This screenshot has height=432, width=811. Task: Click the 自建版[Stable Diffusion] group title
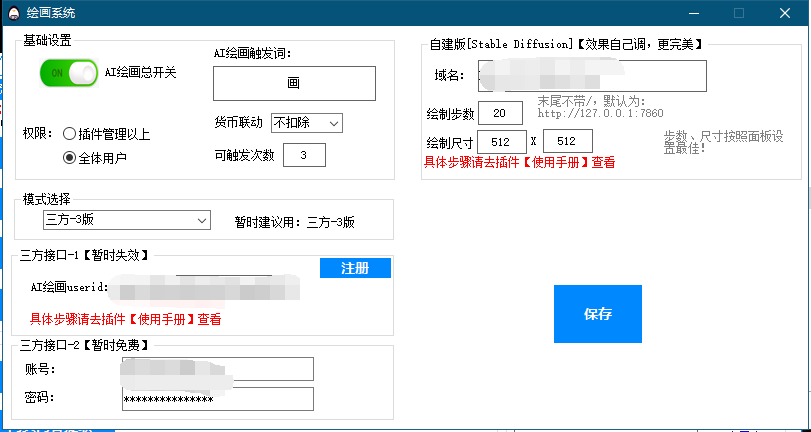(567, 44)
